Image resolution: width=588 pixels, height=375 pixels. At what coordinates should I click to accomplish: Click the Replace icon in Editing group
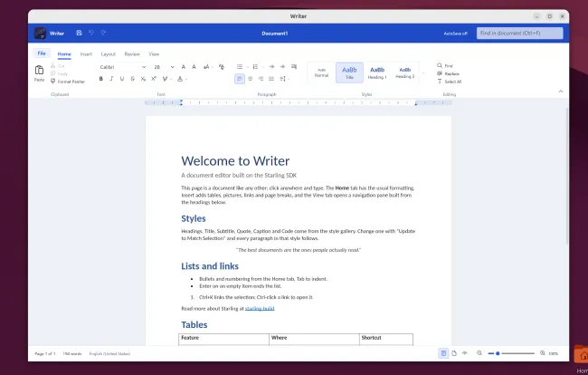440,73
